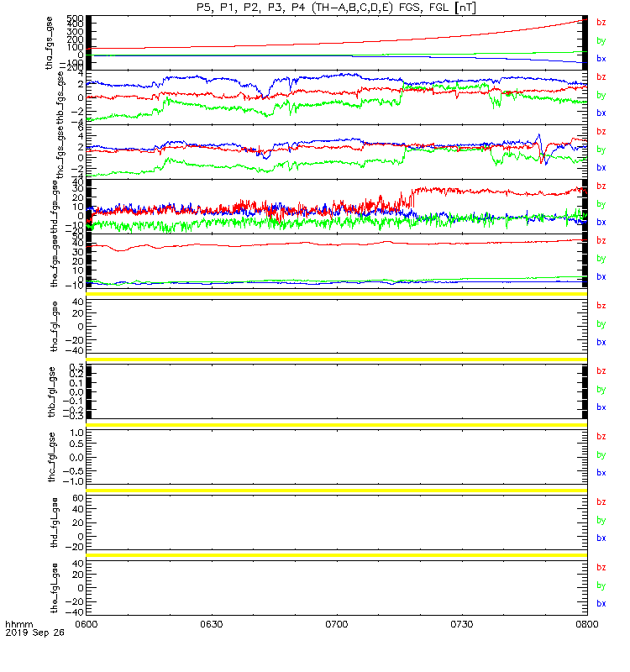Select the by legend of thb_fgs_gse panel
This screenshot has width=630, height=672.
(601, 95)
